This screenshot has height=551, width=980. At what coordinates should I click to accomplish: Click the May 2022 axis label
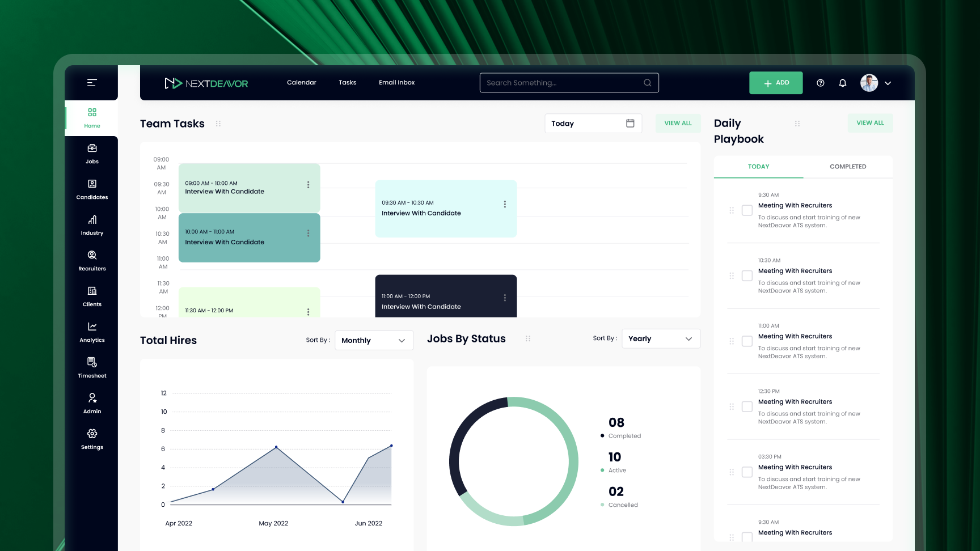(273, 523)
